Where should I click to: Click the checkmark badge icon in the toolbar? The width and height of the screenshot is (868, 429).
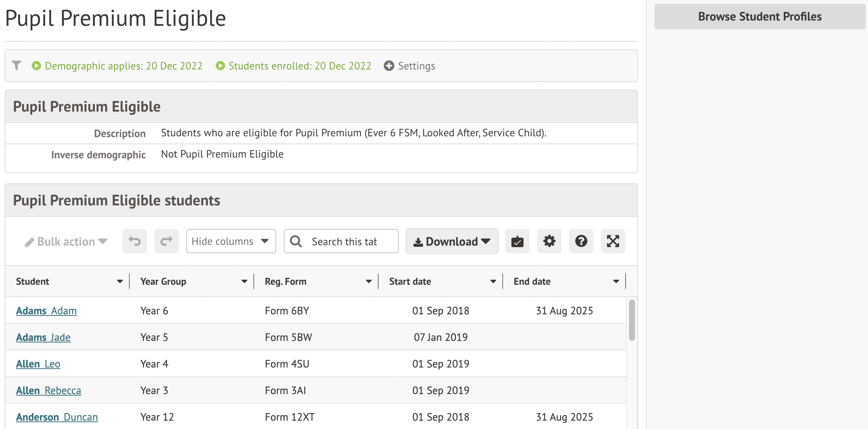[517, 241]
